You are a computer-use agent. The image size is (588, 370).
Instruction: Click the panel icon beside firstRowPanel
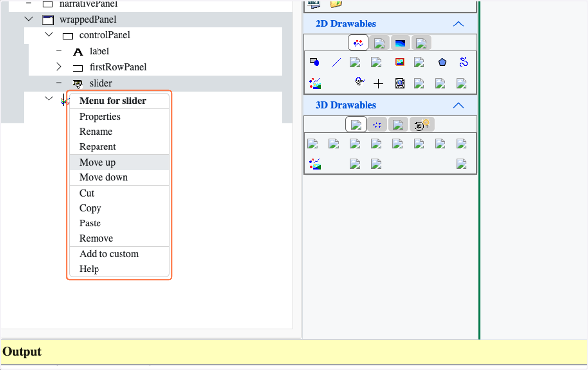click(x=77, y=68)
